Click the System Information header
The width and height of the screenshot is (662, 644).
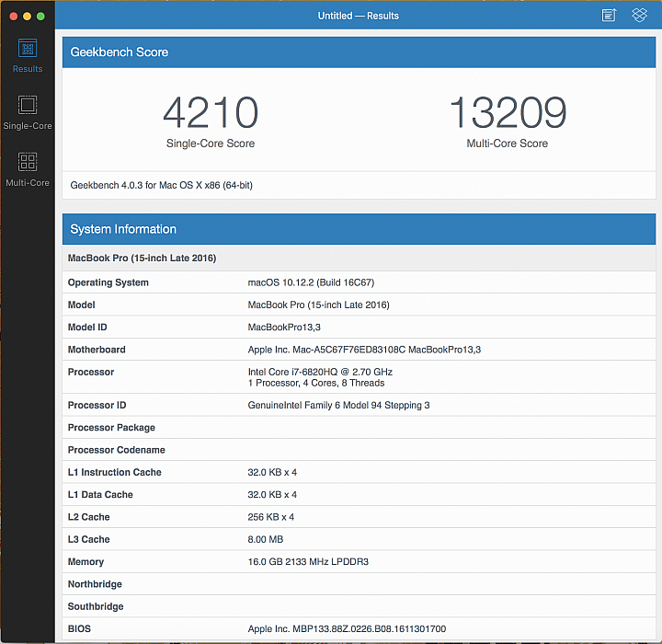coord(359,229)
